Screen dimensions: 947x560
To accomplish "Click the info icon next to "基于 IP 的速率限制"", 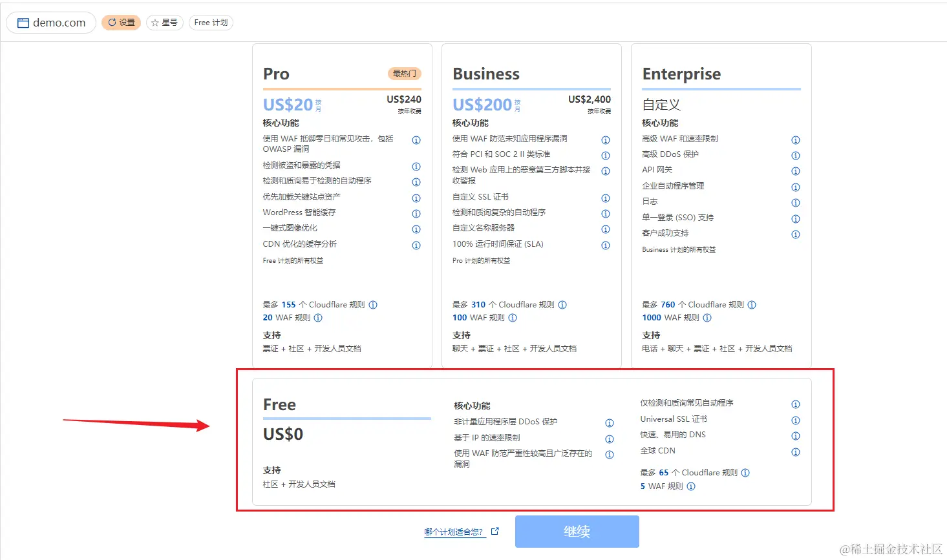I will tap(609, 439).
